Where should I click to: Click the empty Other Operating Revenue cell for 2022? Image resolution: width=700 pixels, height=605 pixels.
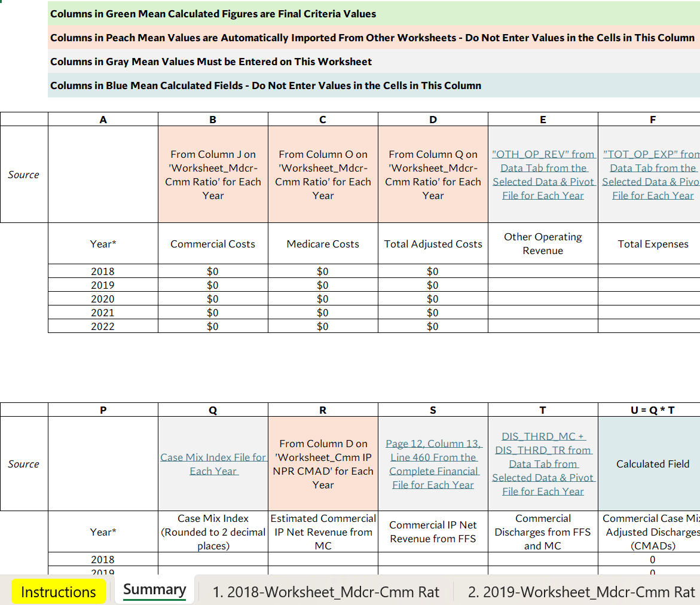tap(543, 326)
